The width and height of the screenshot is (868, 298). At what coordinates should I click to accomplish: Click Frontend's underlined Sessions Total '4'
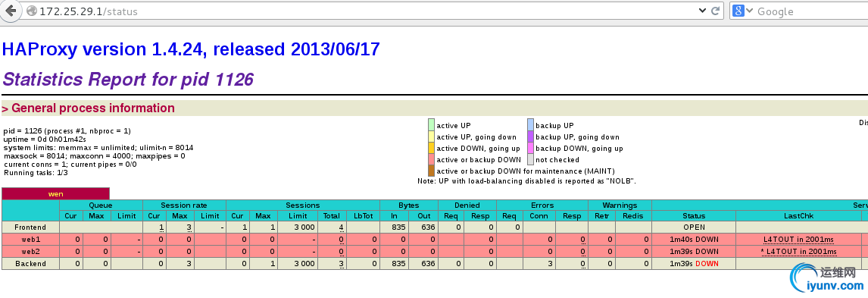(342, 227)
